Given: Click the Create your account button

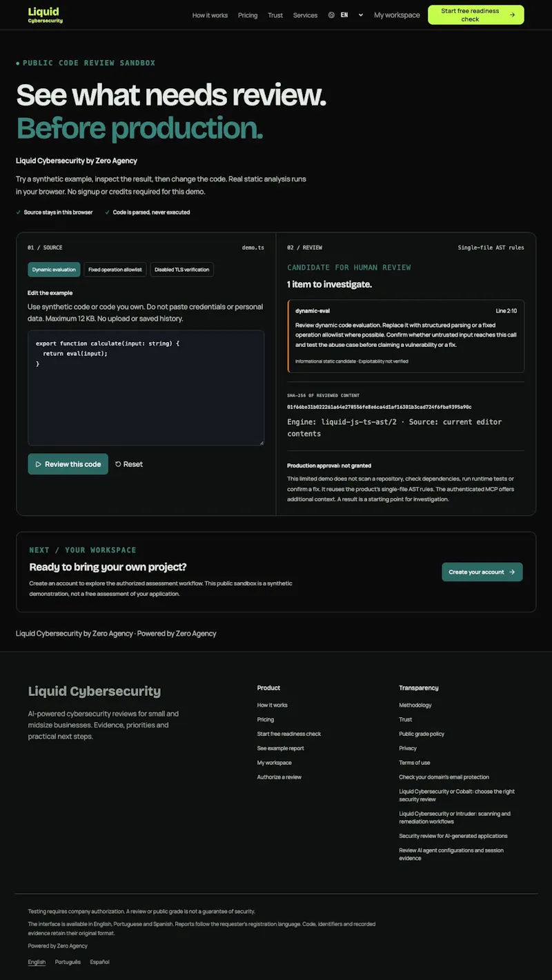Looking at the screenshot, I should (x=482, y=572).
